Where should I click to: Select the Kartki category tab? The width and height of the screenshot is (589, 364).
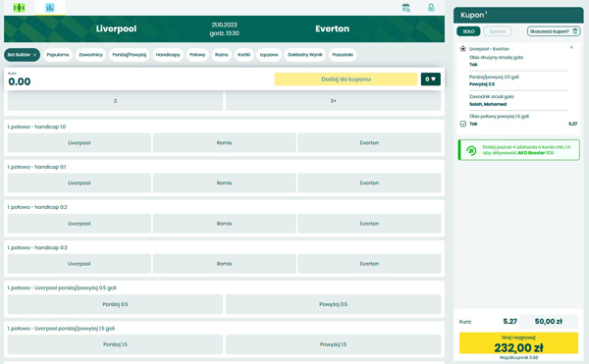[243, 55]
